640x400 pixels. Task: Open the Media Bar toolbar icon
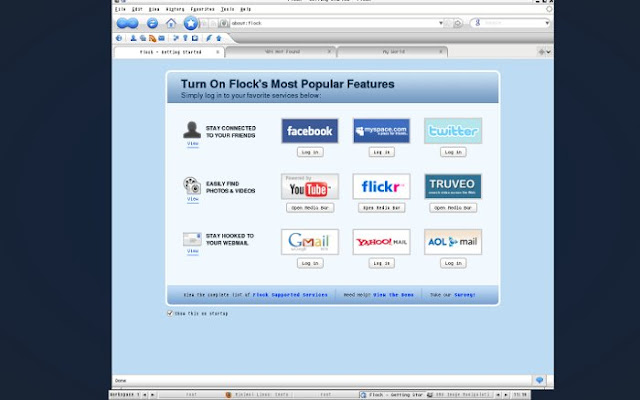[x=143, y=38]
